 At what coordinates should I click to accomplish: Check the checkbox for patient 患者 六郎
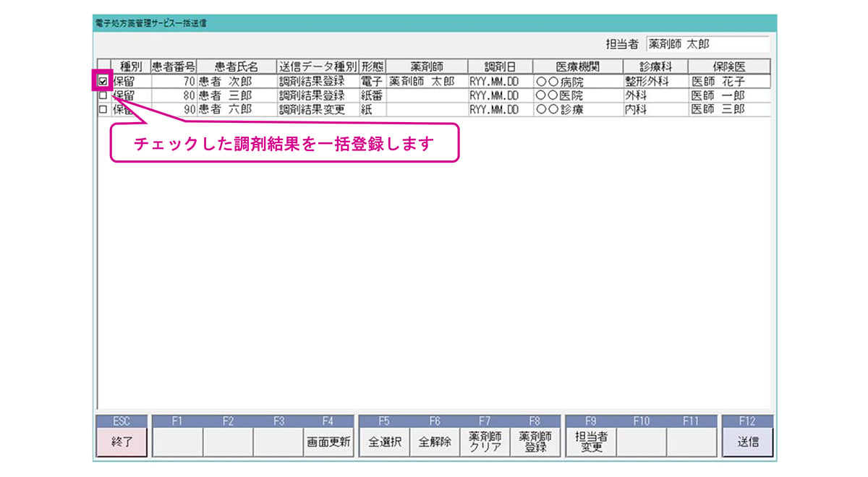(103, 110)
